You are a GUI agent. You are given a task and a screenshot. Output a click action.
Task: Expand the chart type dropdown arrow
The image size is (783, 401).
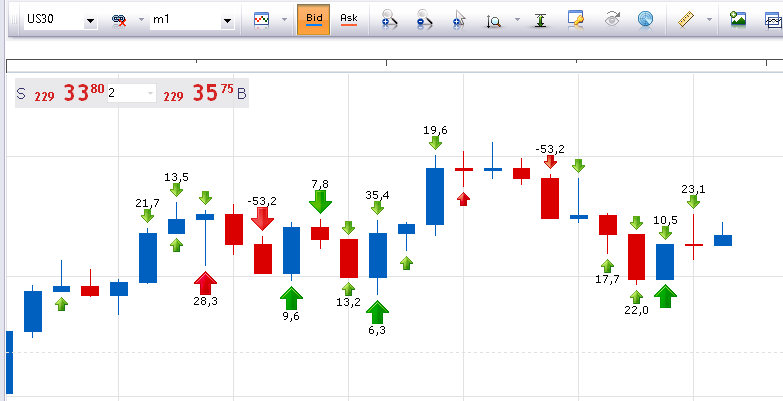[284, 20]
